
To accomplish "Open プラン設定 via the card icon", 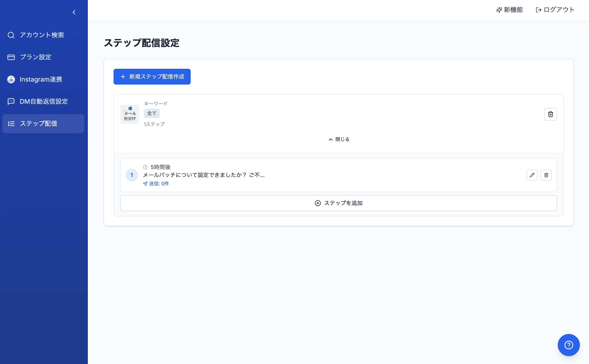I will click(11, 57).
